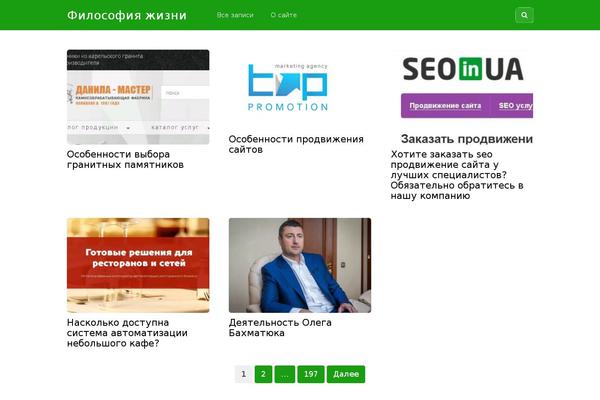Open article Особенности продвижения сайтов
This screenshot has height=400, width=600.
point(296,144)
